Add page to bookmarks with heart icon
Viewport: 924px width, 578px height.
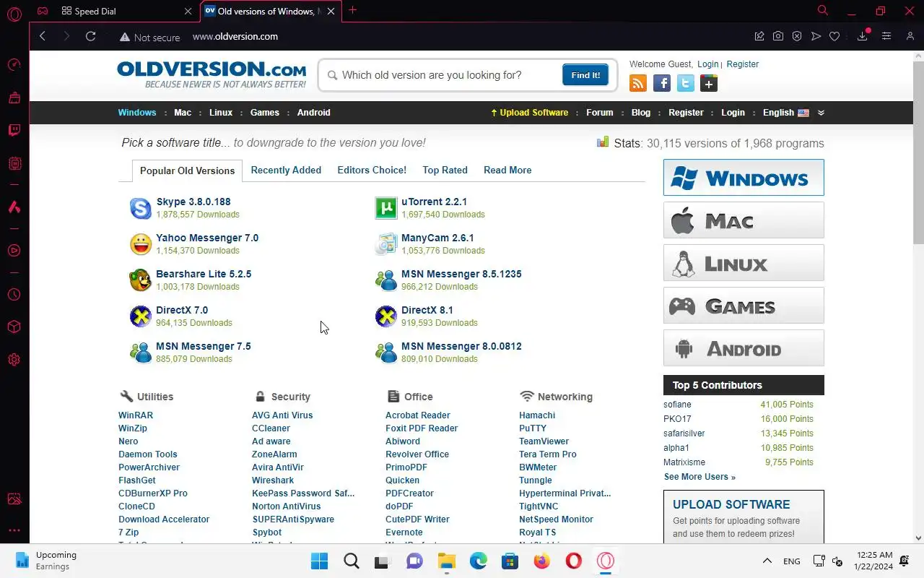click(x=834, y=36)
